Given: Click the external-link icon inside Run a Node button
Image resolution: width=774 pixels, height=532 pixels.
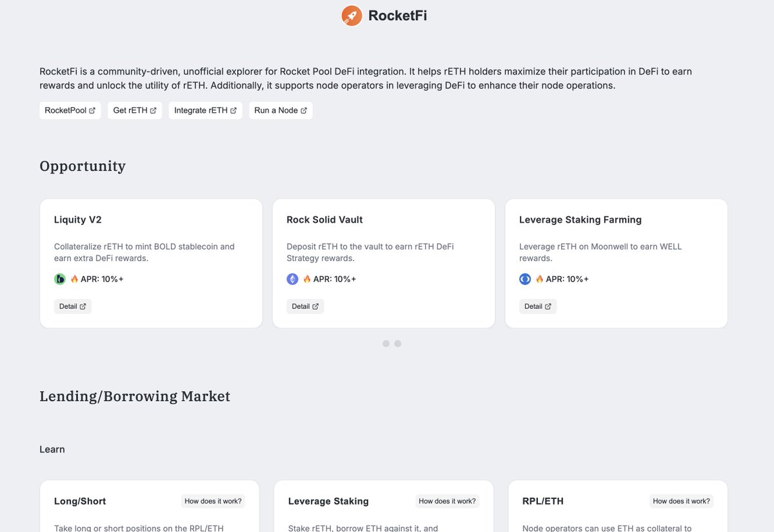Looking at the screenshot, I should [x=303, y=110].
